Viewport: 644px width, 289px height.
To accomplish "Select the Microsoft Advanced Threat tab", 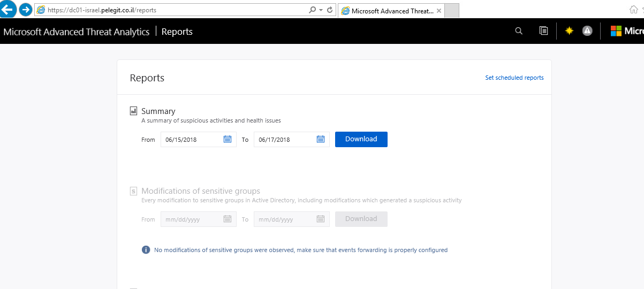I will click(x=391, y=11).
